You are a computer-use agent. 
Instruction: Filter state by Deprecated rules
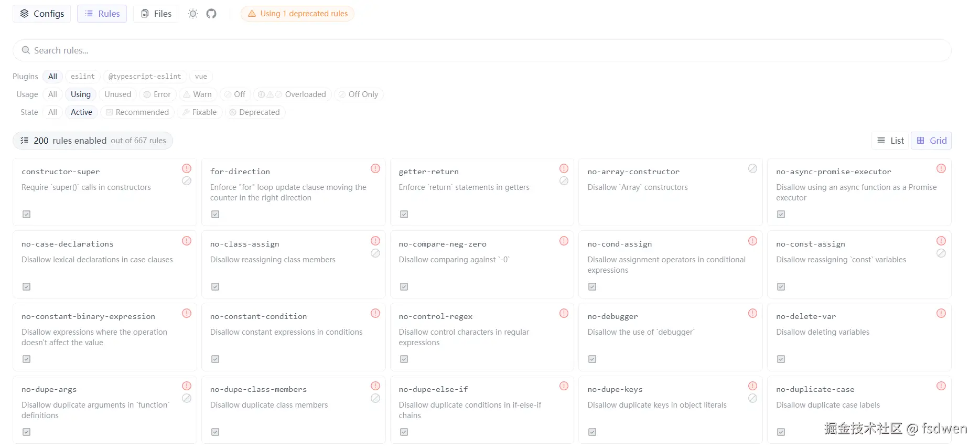point(255,112)
